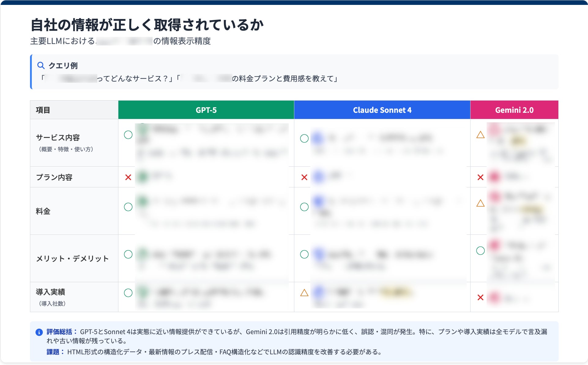
Task: Click the 課題： label
Action: 56,352
